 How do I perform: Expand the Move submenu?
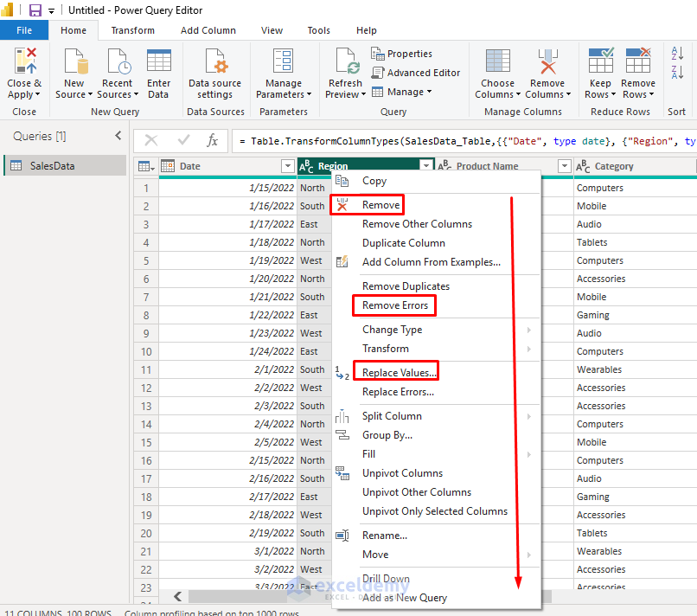[x=529, y=555]
